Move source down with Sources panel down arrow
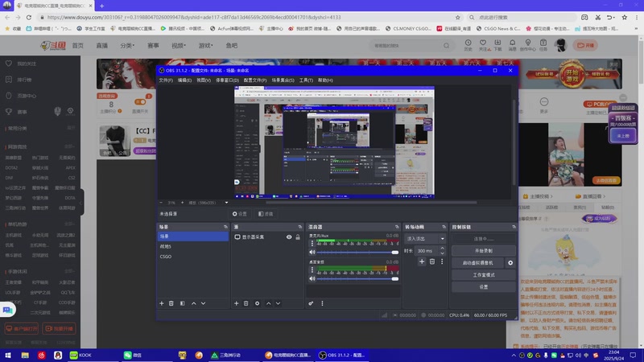Screen dimensions: 644x362 (x=278, y=303)
